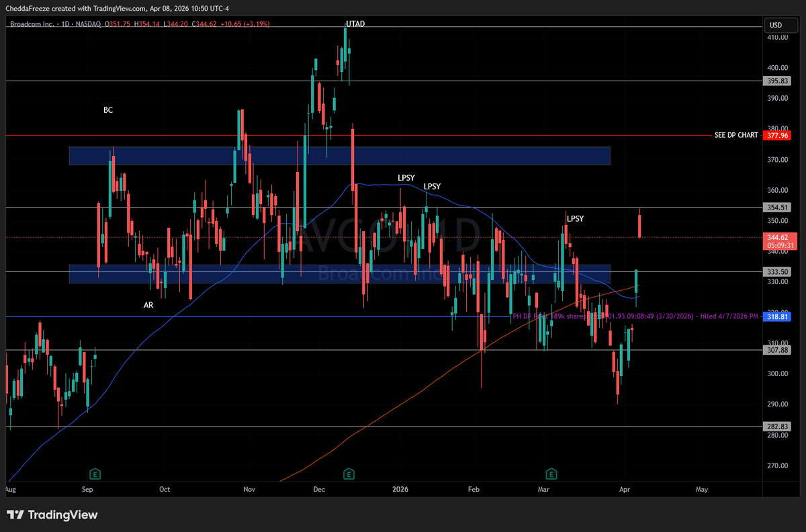This screenshot has width=806, height=532.
Task: Click the Sep label on time axis
Action: (x=86, y=490)
